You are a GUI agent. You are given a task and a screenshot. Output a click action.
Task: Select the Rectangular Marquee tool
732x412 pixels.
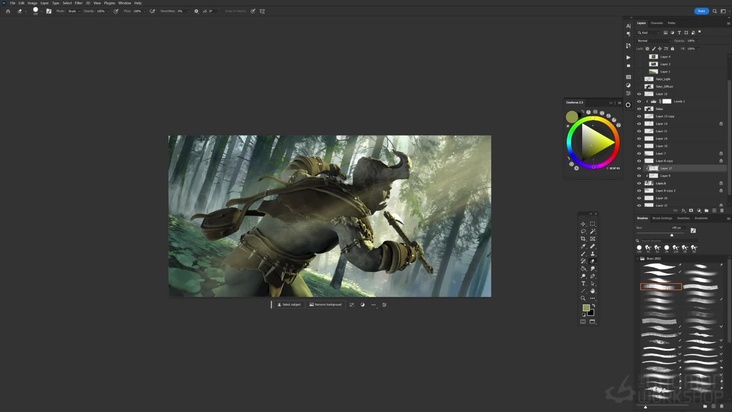(x=592, y=224)
